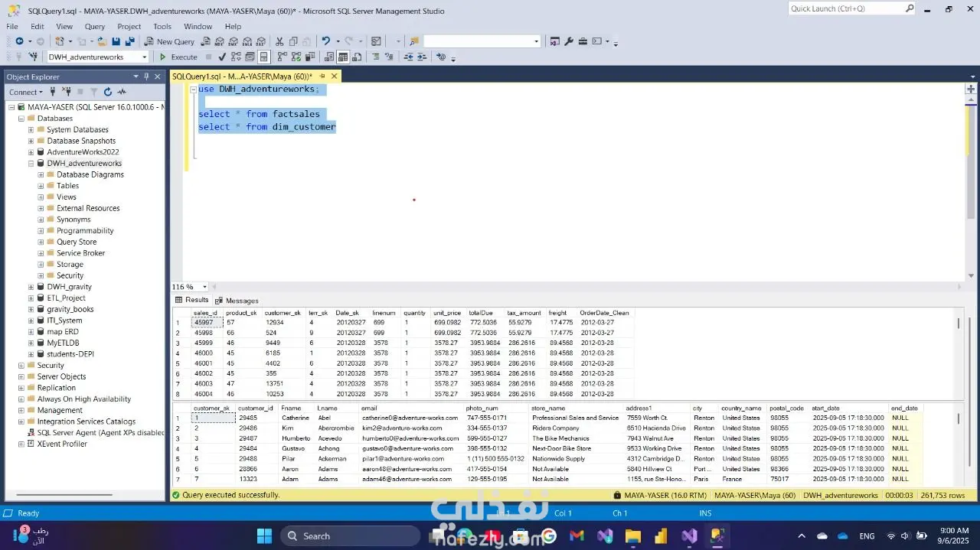Open the Query menu
This screenshot has width=980, height=550.
click(95, 26)
